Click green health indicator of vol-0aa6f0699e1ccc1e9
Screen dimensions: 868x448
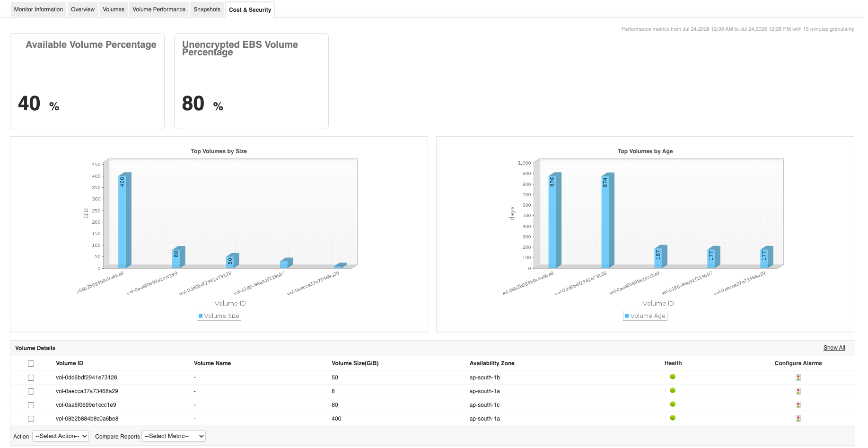(x=673, y=404)
